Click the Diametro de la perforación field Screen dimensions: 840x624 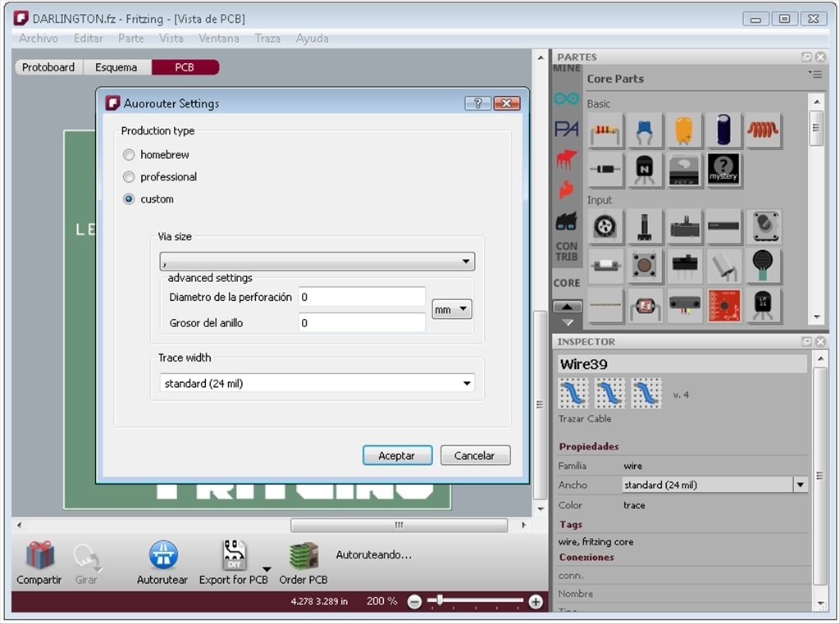362,297
